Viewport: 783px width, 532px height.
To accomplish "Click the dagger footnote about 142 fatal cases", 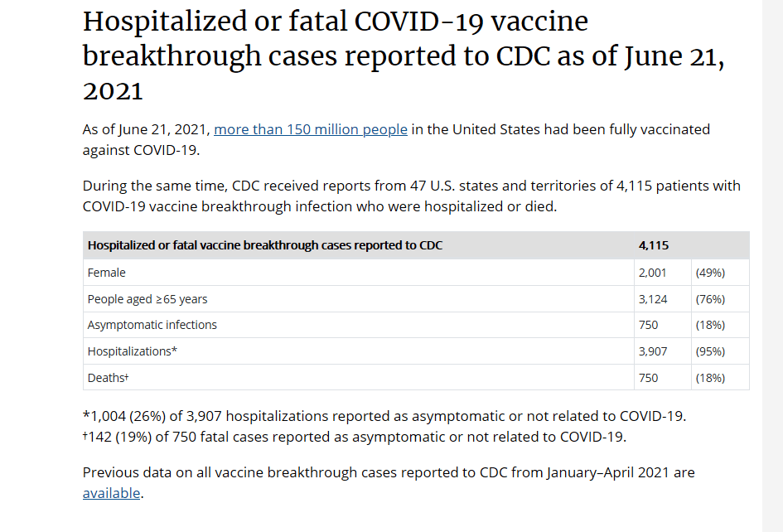I will 355,436.
